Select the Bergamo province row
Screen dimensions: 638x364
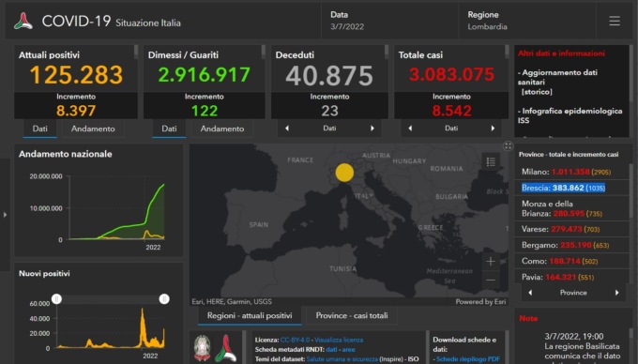[571, 245]
